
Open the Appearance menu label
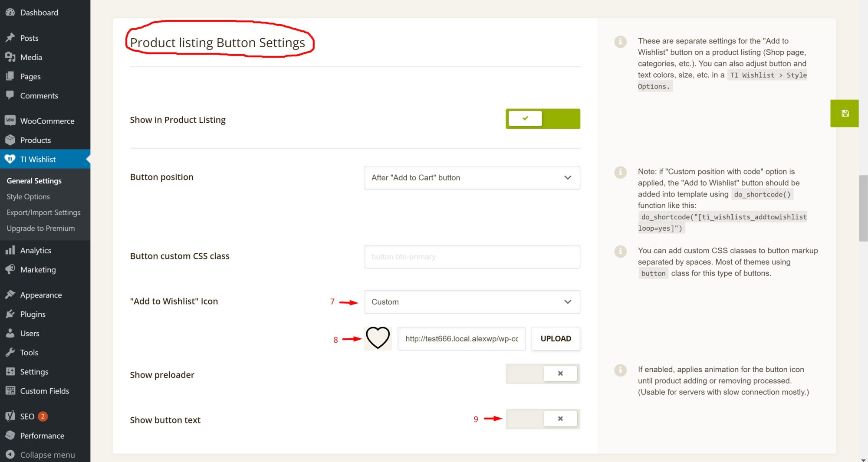(41, 295)
